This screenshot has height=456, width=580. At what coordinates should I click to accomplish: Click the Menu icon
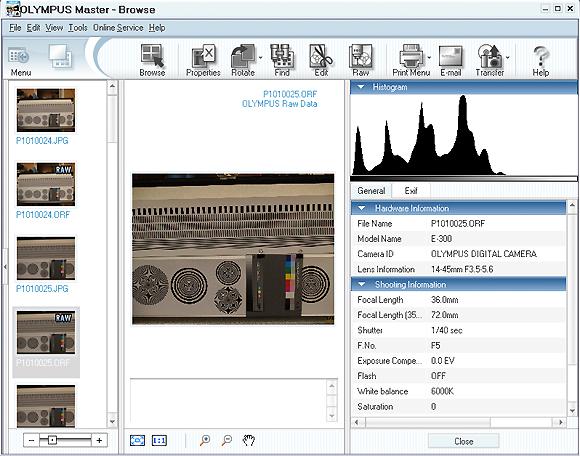click(x=20, y=61)
